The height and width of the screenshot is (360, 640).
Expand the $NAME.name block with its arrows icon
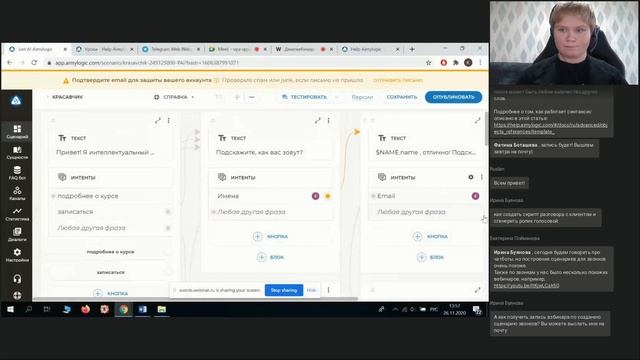478,120
